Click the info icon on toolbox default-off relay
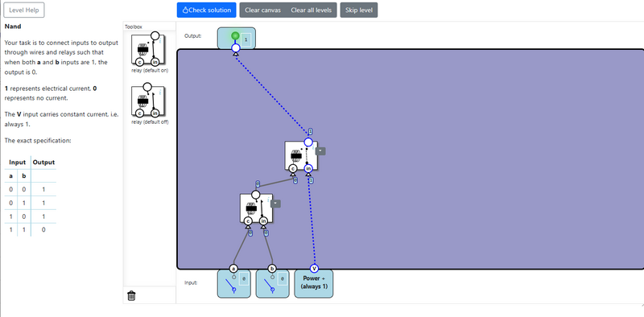This screenshot has width=644, height=317. coord(160,93)
